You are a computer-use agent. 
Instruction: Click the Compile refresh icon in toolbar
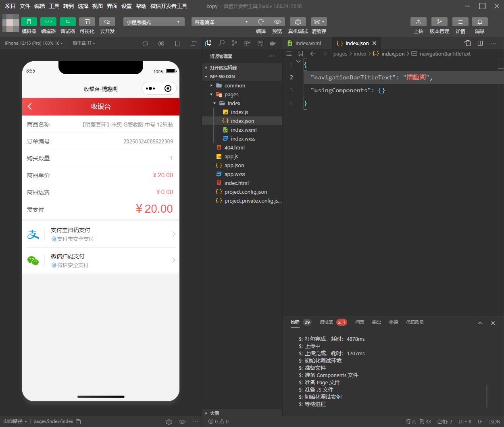click(261, 22)
